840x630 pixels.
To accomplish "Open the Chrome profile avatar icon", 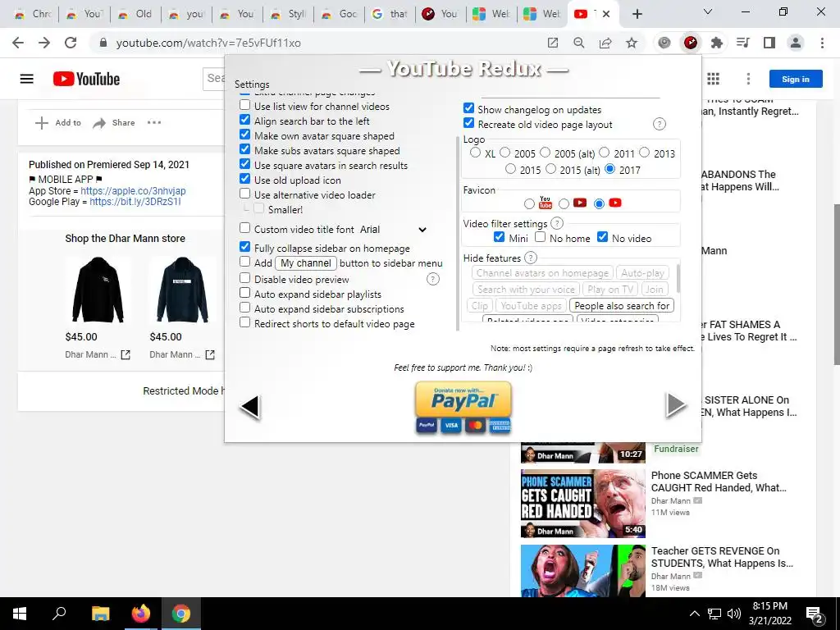I will [x=796, y=43].
